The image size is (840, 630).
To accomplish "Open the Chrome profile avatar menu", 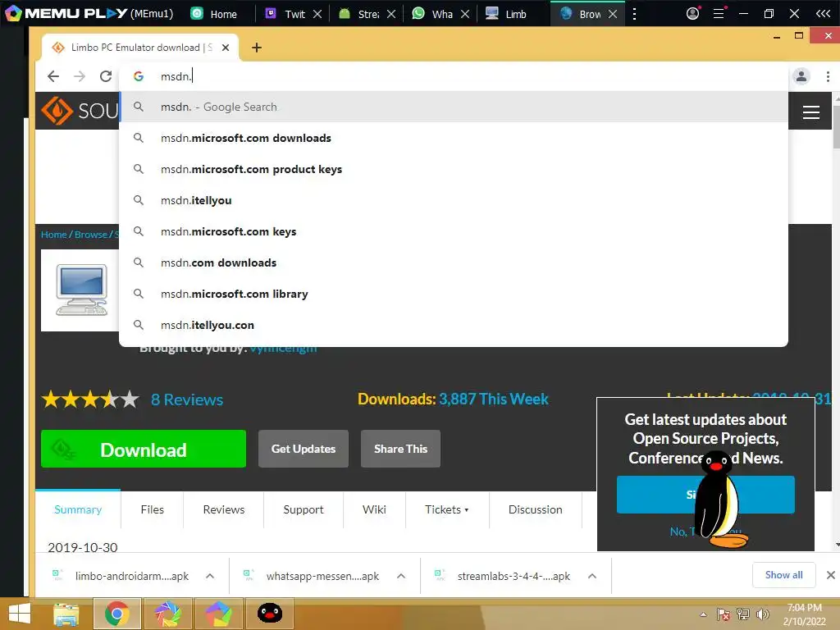I will tap(801, 76).
